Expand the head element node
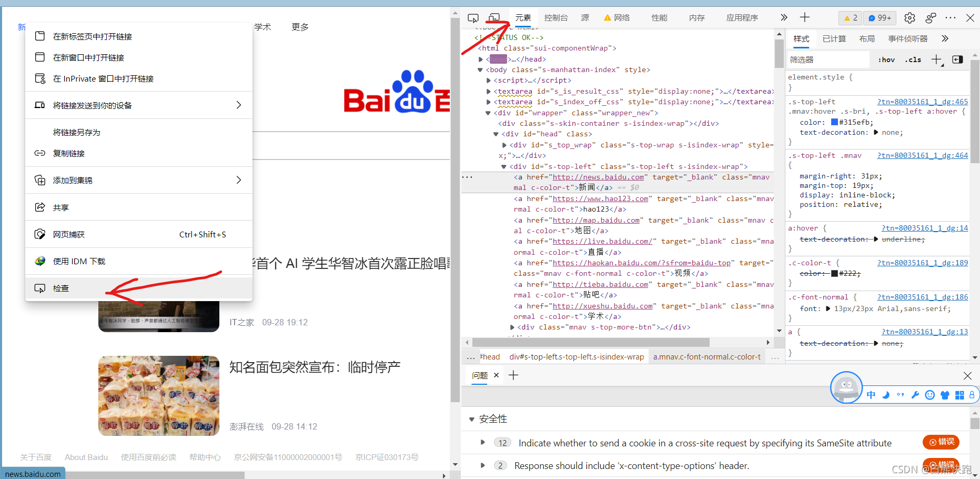Image resolution: width=980 pixels, height=479 pixels. click(x=481, y=59)
